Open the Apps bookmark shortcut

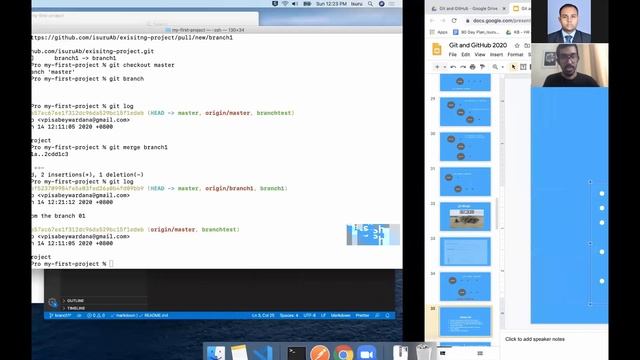point(439,32)
